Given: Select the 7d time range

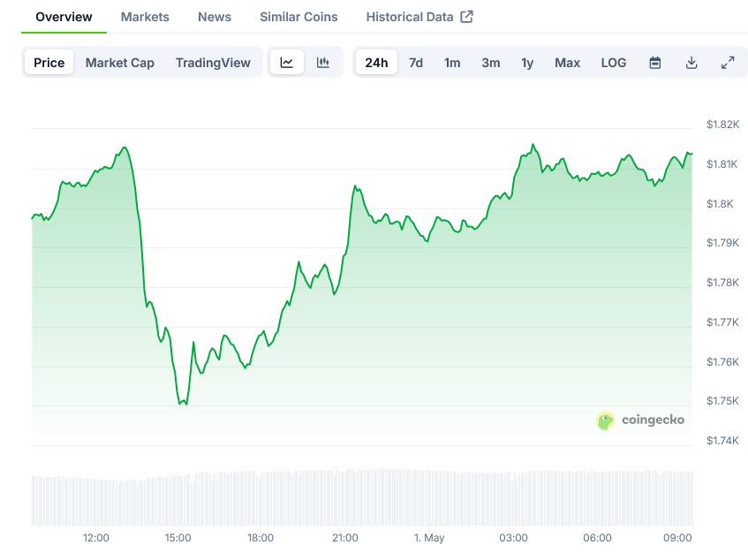Looking at the screenshot, I should coord(415,62).
